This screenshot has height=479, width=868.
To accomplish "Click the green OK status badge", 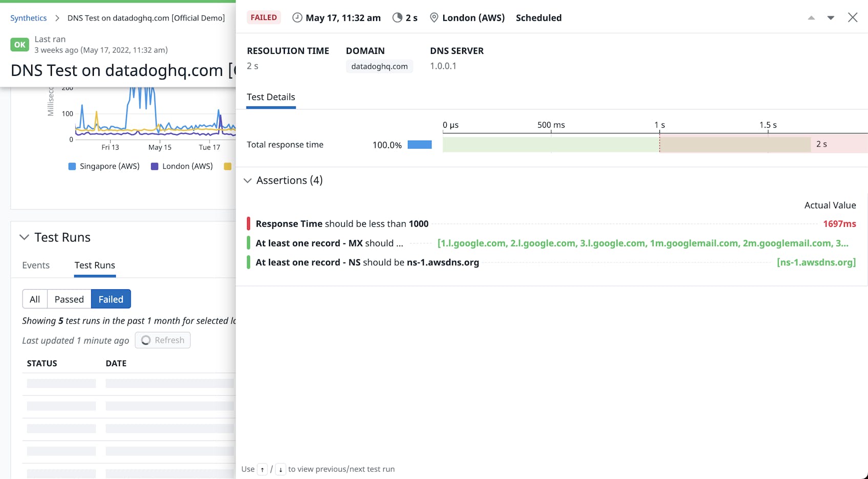I will tap(19, 45).
